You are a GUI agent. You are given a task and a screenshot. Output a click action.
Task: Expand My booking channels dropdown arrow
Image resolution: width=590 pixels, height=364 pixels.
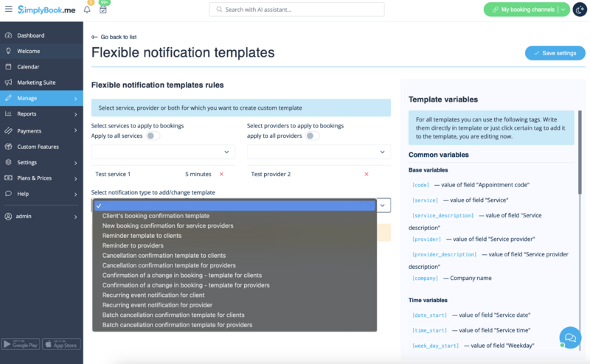click(x=563, y=10)
